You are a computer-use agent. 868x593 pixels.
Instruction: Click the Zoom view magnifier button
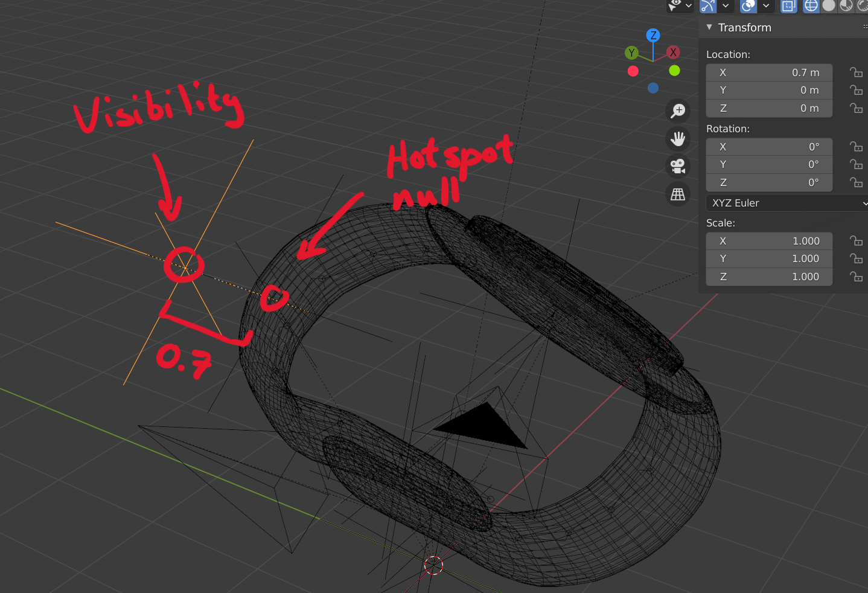tap(678, 111)
